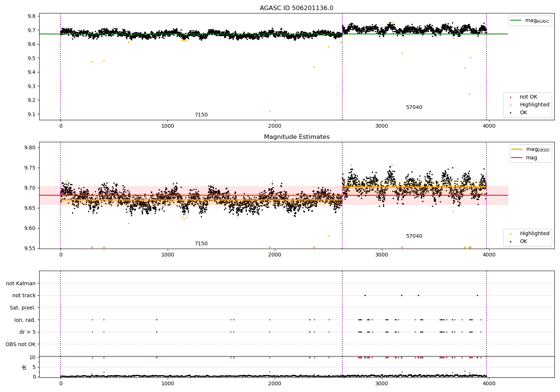Click the '3000' x-tick under the top plot

[382, 126]
